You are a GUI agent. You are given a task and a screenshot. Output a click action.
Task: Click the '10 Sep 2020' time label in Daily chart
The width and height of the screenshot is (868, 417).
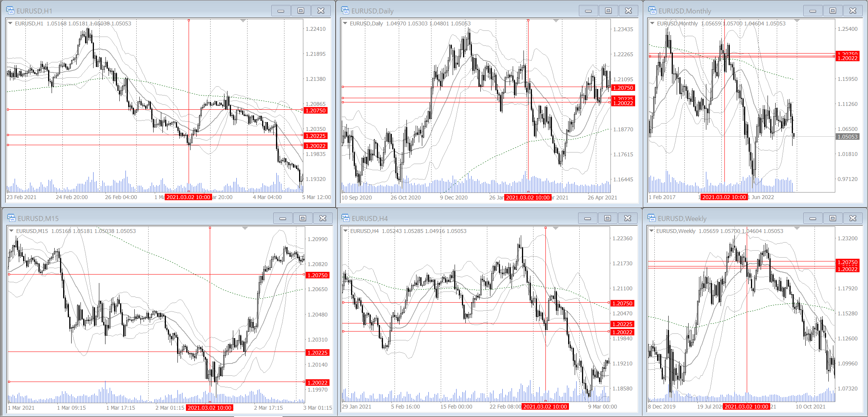coord(357,198)
